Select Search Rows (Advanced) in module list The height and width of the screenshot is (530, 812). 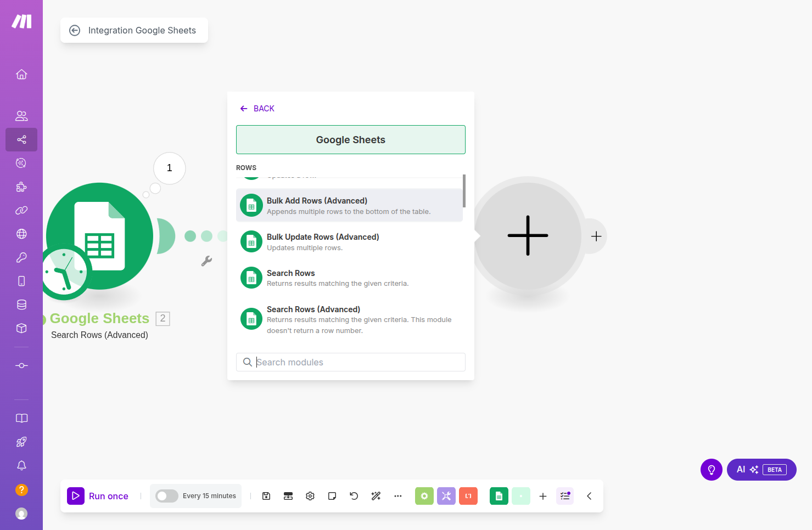click(349, 320)
